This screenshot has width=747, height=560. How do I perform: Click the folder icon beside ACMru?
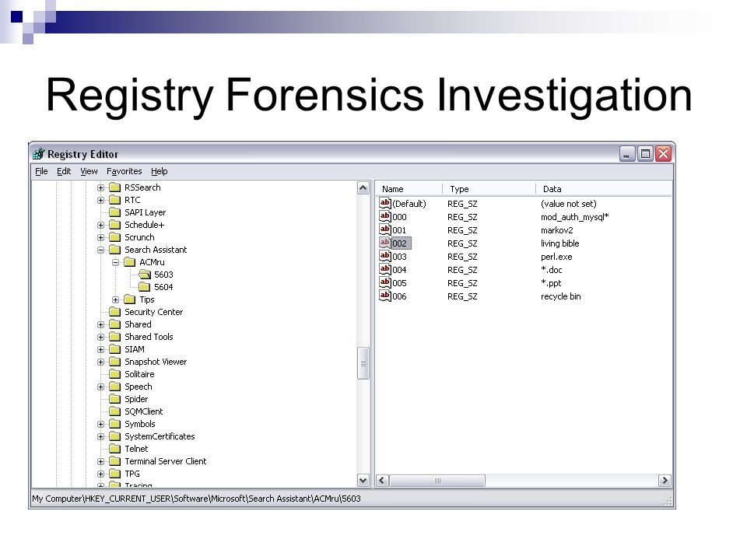(x=130, y=262)
